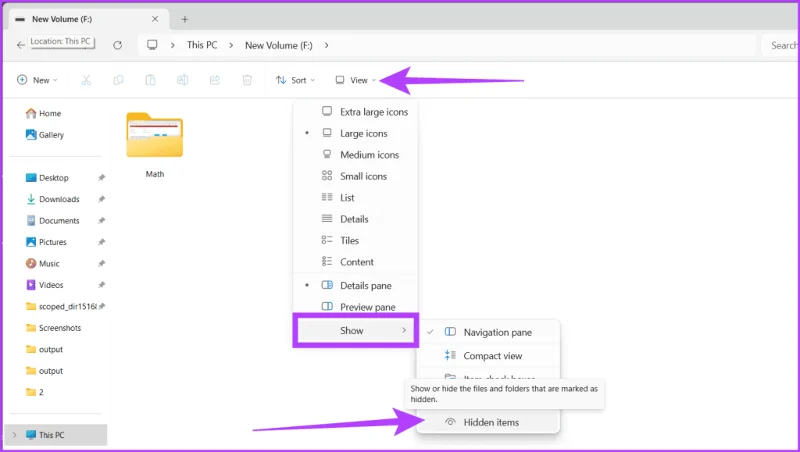The image size is (800, 452).
Task: Open the New dropdown button
Action: point(37,80)
